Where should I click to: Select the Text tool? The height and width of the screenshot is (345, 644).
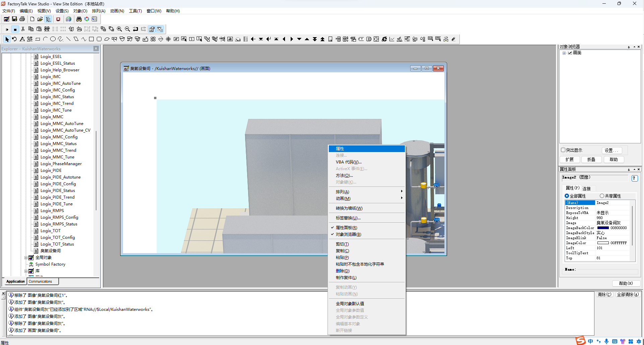pos(22,39)
